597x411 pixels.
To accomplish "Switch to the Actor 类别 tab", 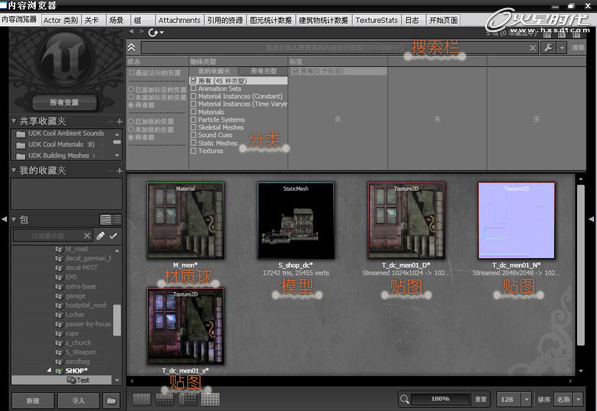I will [x=61, y=20].
